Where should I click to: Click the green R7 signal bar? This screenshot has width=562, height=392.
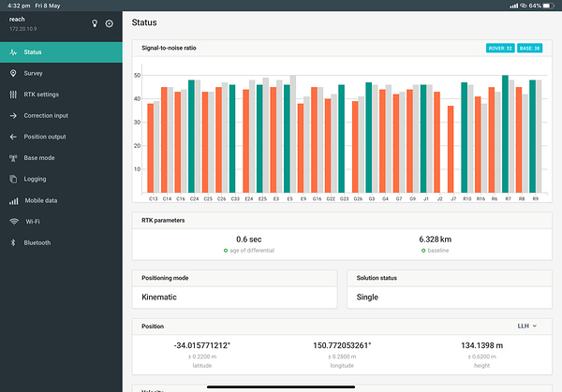(x=505, y=134)
